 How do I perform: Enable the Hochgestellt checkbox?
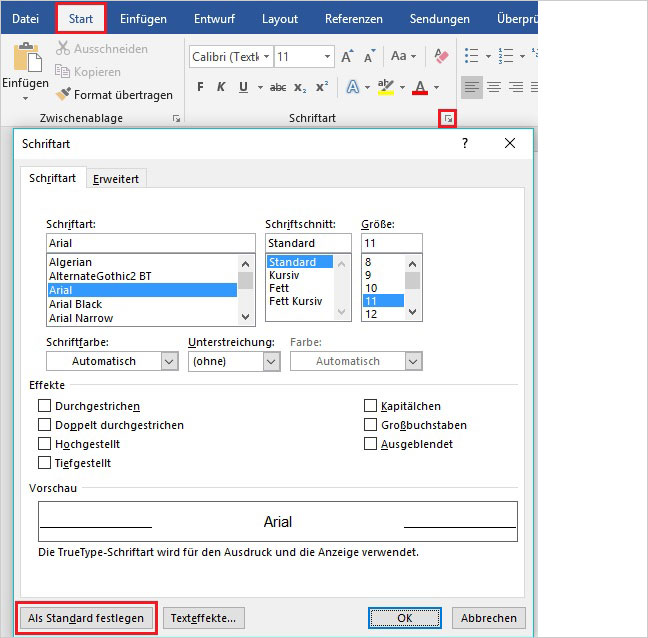click(x=44, y=444)
